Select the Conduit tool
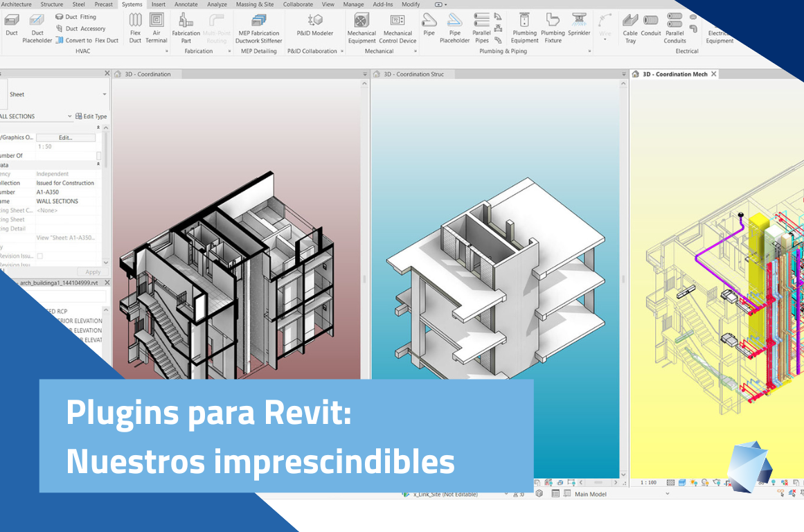This screenshot has height=532, width=804. [651, 25]
